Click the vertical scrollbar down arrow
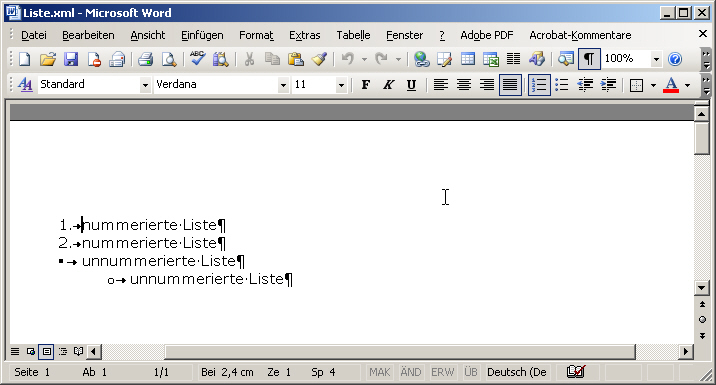Image resolution: width=716 pixels, height=385 pixels. 702,288
